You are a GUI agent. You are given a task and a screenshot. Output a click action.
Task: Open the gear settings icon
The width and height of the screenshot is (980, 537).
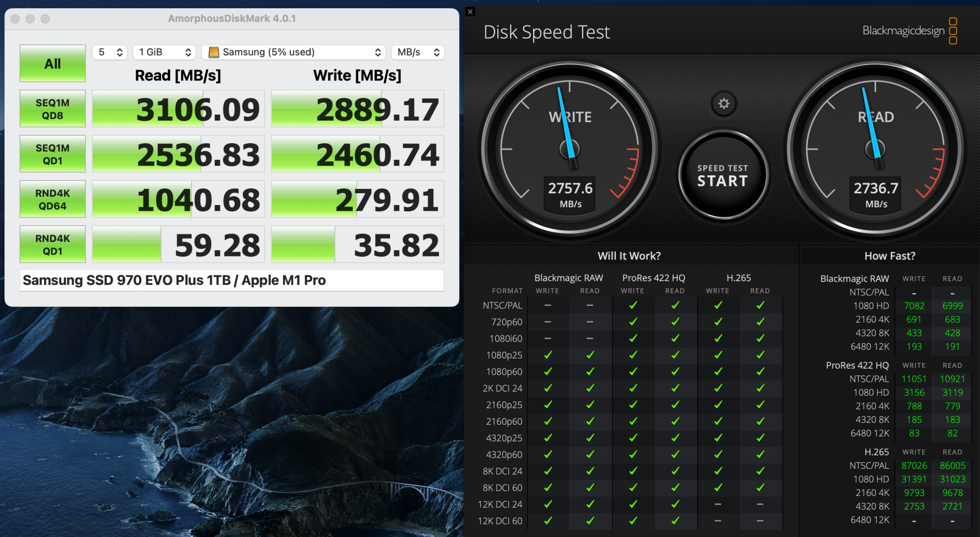point(724,104)
